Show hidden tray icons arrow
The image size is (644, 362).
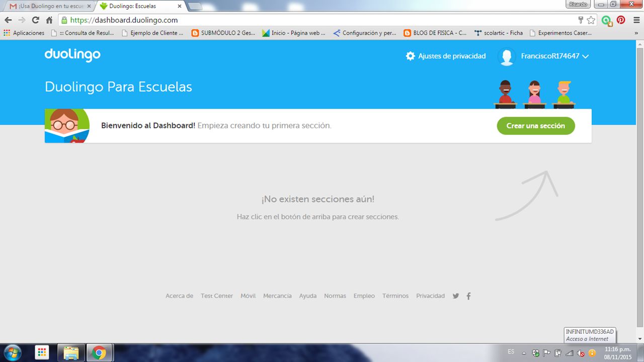pyautogui.click(x=525, y=353)
